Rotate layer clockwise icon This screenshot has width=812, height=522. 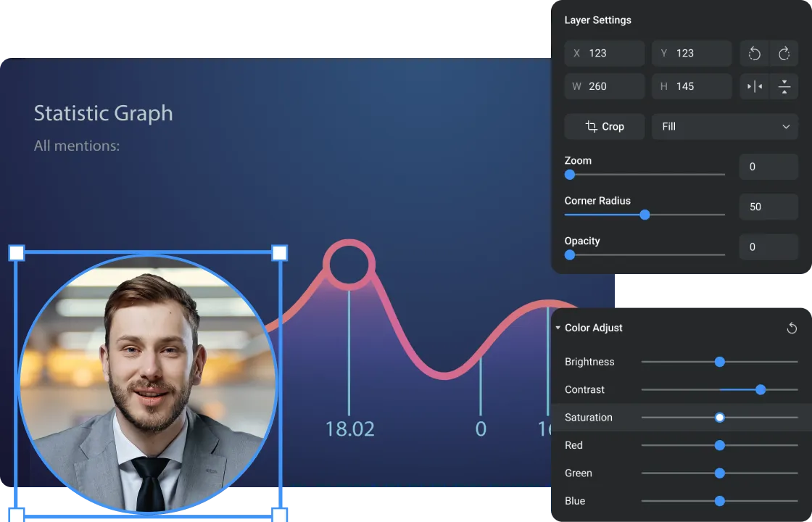[784, 54]
